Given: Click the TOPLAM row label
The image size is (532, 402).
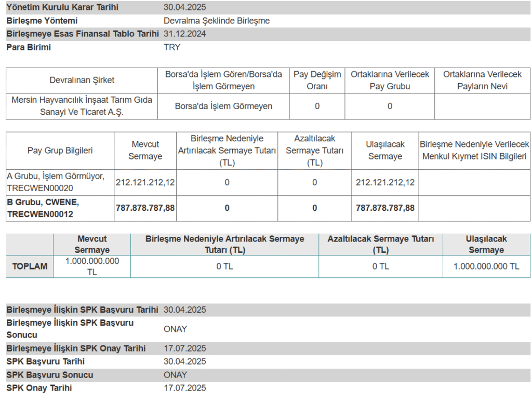Looking at the screenshot, I should [30, 266].
